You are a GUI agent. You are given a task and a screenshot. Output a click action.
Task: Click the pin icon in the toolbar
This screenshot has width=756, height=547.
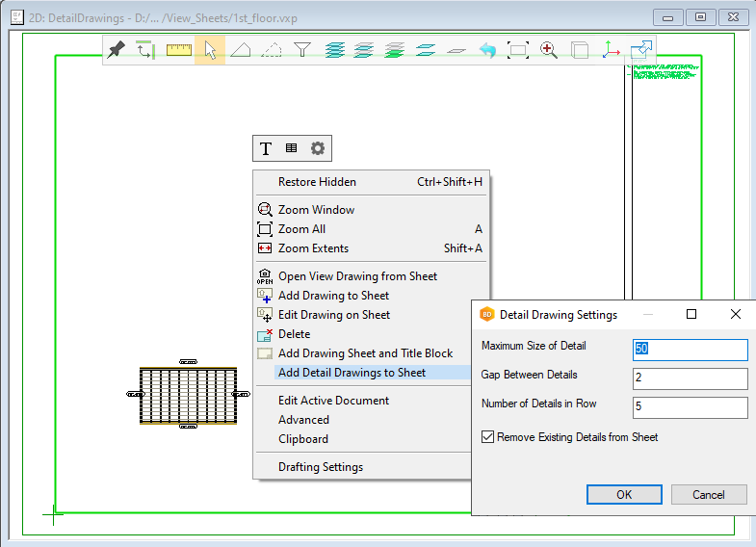tap(117, 50)
